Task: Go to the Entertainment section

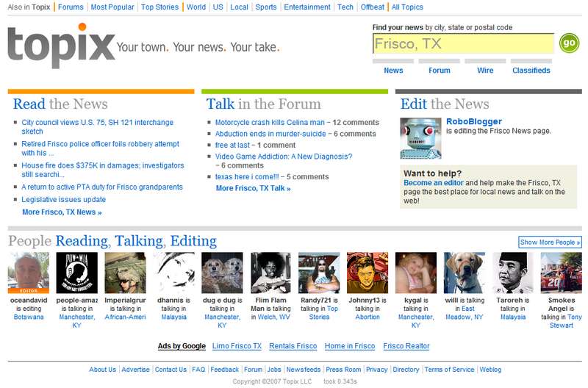Action: pos(307,7)
